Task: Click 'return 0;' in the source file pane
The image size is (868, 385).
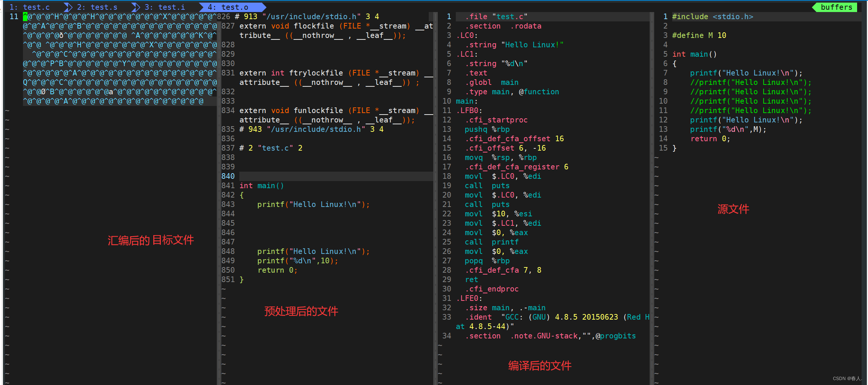Action: point(710,139)
